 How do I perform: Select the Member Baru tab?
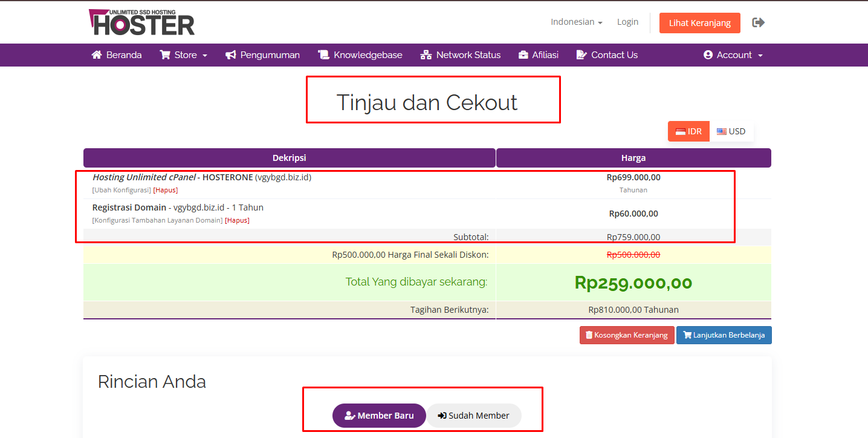(379, 416)
